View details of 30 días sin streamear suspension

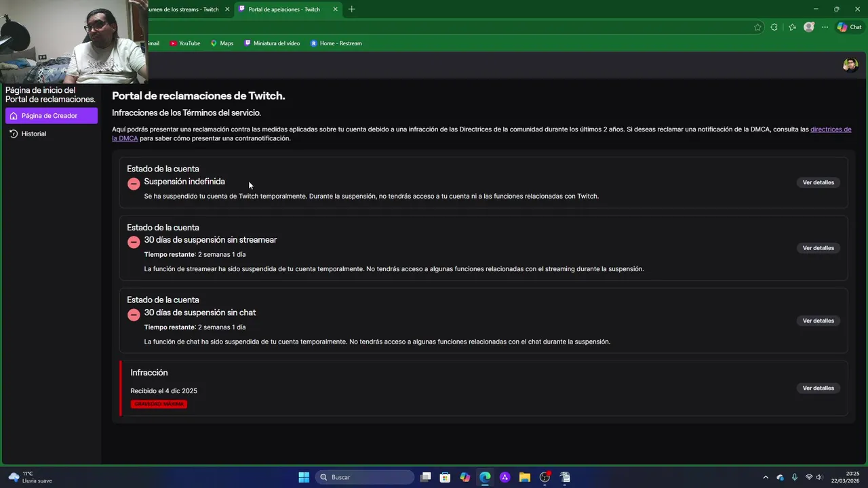pos(818,248)
